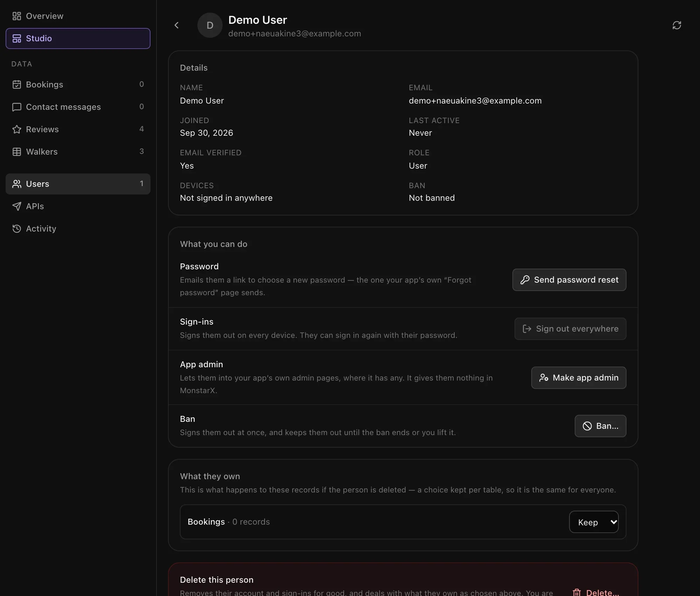This screenshot has height=596, width=700.
Task: Click the Delete... button
Action: (596, 592)
